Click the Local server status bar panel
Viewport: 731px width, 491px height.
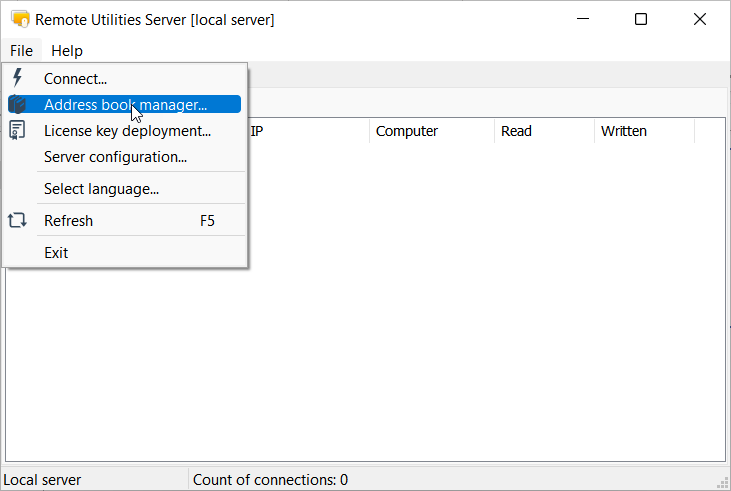pyautogui.click(x=94, y=480)
